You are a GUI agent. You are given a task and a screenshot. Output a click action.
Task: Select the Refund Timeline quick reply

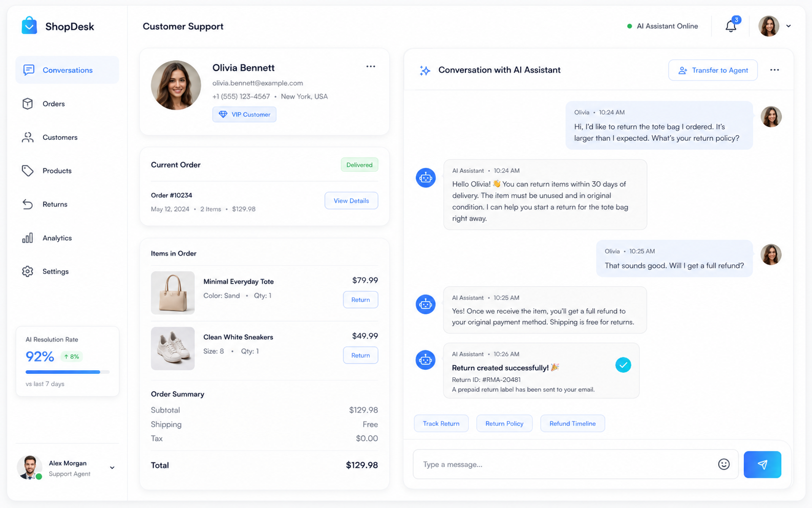(572, 424)
